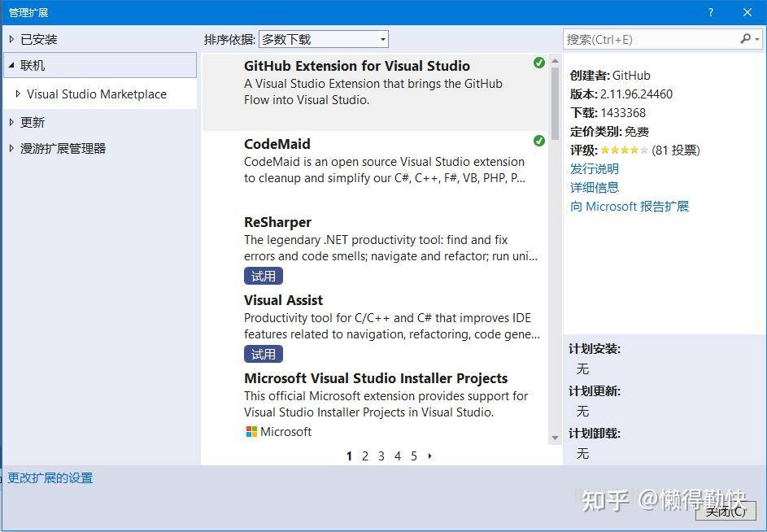
Task: Go to results page 4
Action: click(x=398, y=456)
